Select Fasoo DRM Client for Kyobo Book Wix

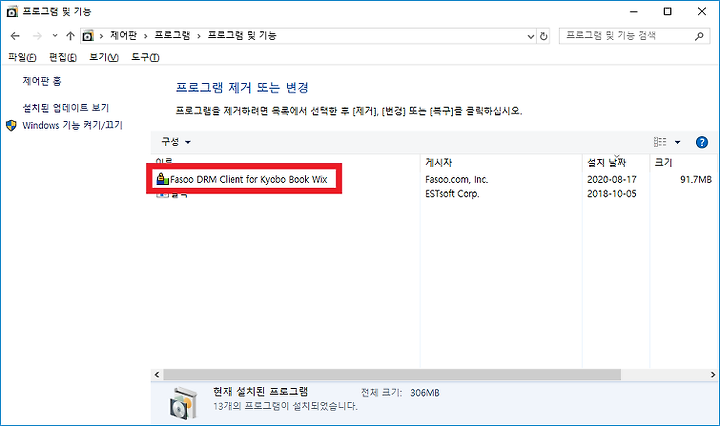[x=248, y=179]
